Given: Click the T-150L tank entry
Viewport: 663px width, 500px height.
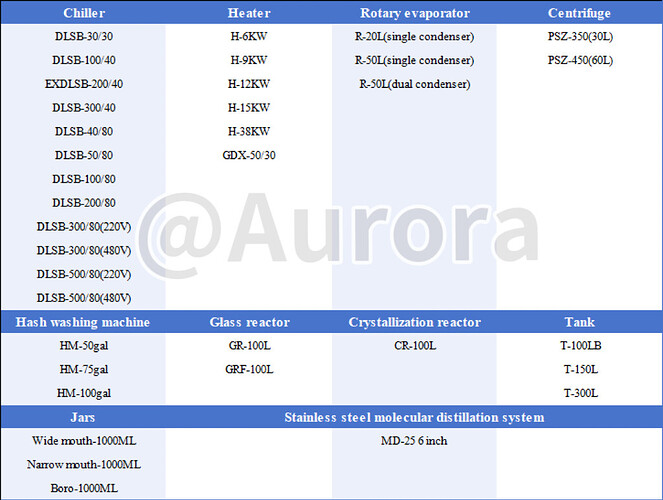Looking at the screenshot, I should [581, 369].
